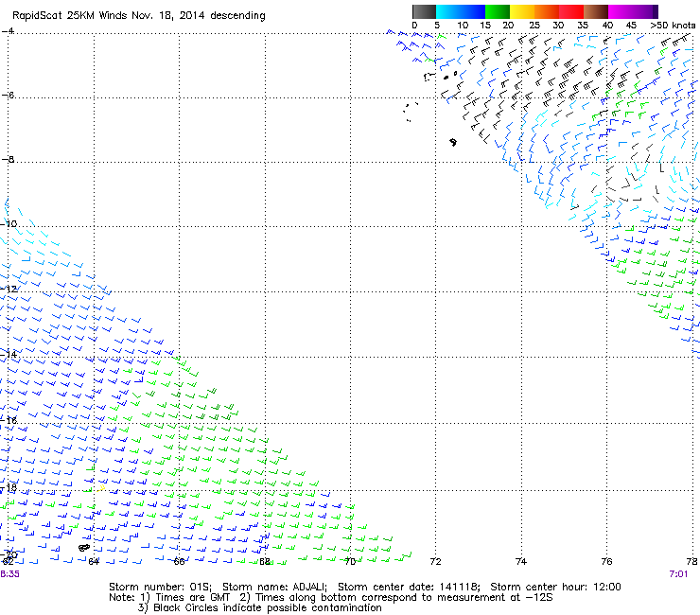This screenshot has height=615, width=700.
Task: Click the legend value '10'
Action: 463,26
